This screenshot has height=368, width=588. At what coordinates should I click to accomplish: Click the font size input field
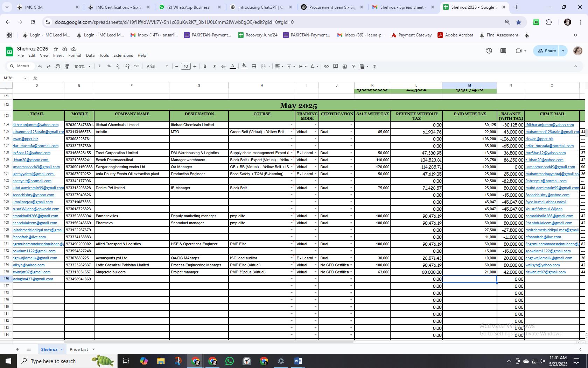pyautogui.click(x=186, y=66)
